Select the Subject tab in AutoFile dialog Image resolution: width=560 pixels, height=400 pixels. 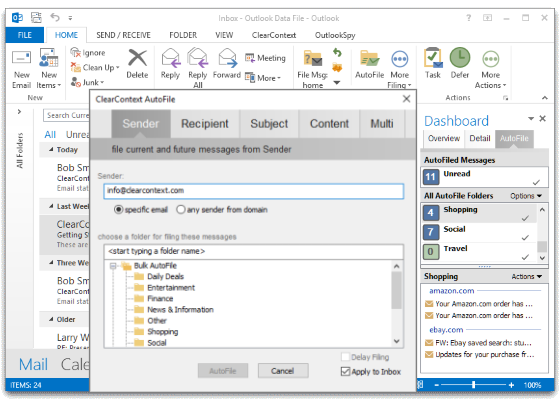coord(269,124)
